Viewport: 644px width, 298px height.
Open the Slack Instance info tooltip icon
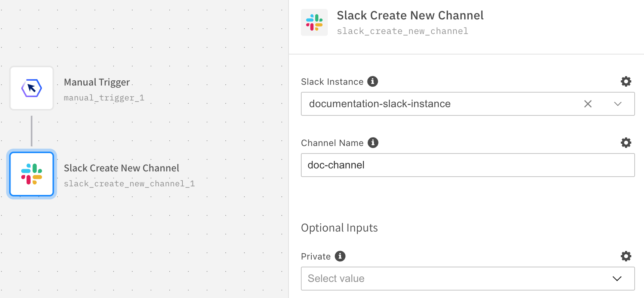pos(373,81)
